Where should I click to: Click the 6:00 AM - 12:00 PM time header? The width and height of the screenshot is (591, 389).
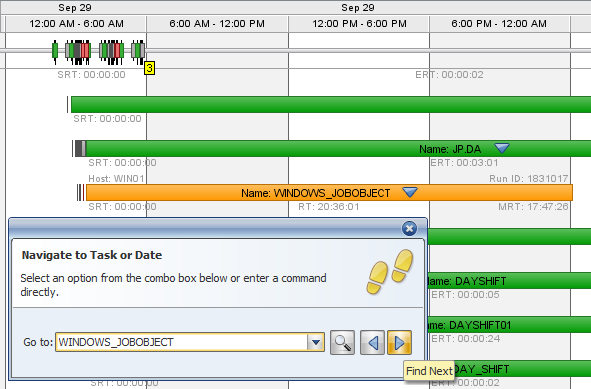point(217,24)
